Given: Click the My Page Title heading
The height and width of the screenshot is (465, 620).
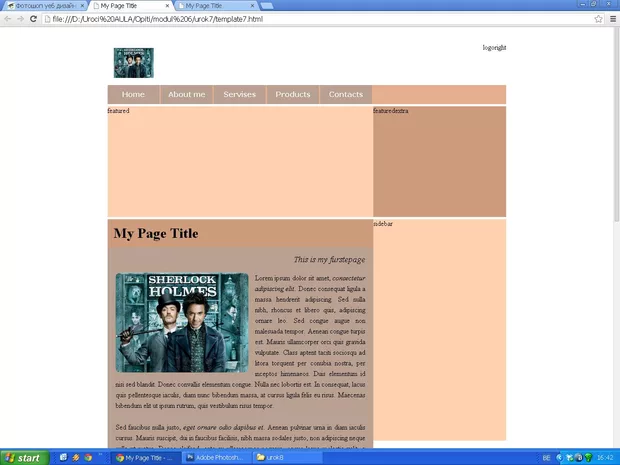Looking at the screenshot, I should point(156,233).
